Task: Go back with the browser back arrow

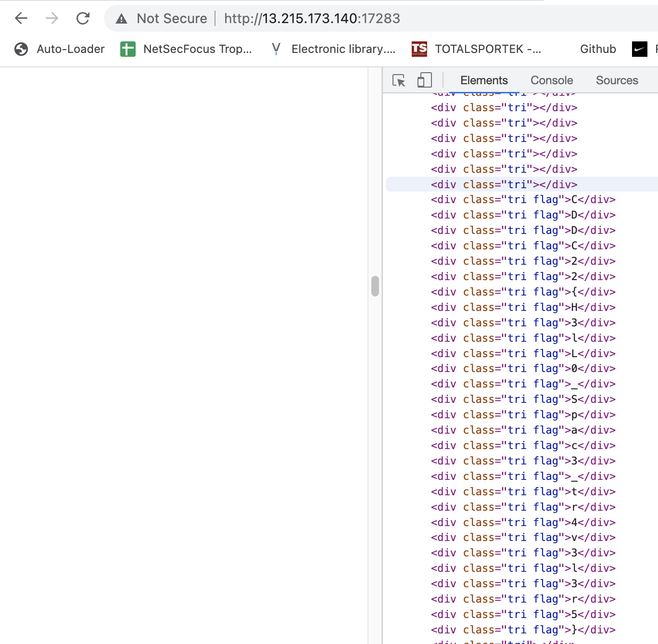Action: click(x=21, y=18)
